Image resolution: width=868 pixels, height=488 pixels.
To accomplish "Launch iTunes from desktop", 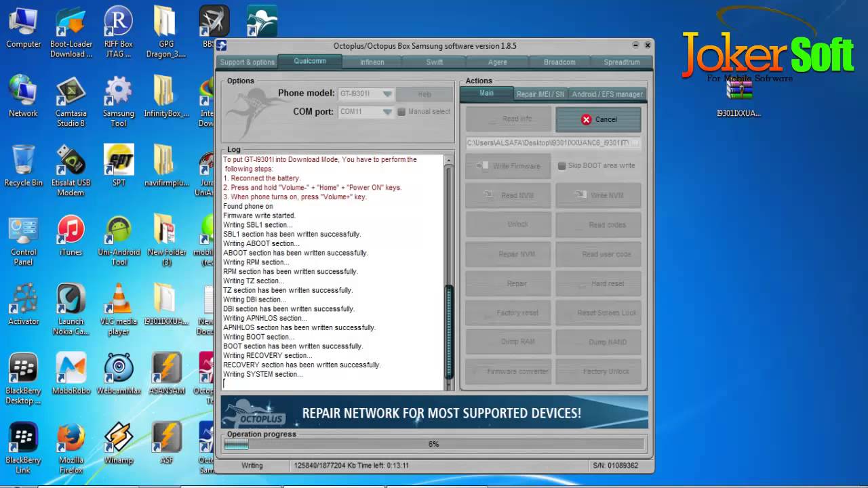I will [x=71, y=236].
